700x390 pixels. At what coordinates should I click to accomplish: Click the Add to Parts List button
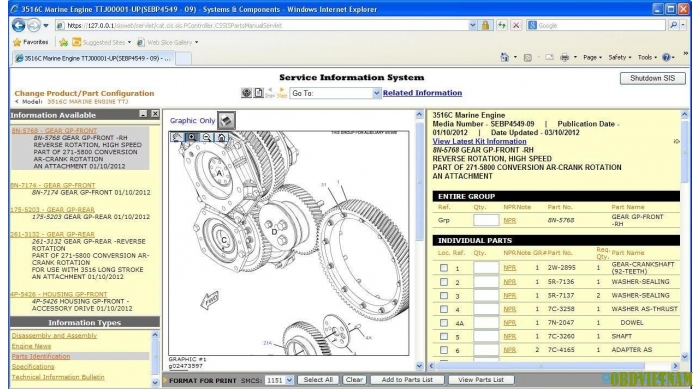click(407, 380)
